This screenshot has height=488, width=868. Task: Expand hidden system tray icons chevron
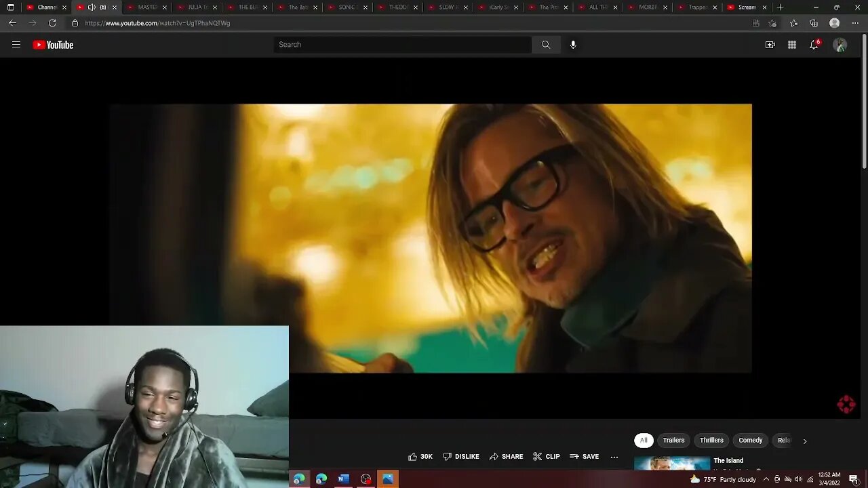point(766,479)
